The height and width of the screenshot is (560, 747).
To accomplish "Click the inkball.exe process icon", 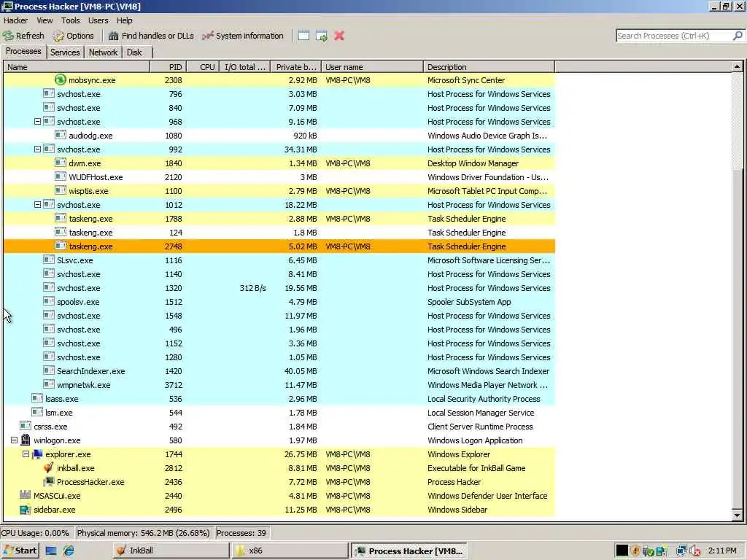I will pos(49,467).
